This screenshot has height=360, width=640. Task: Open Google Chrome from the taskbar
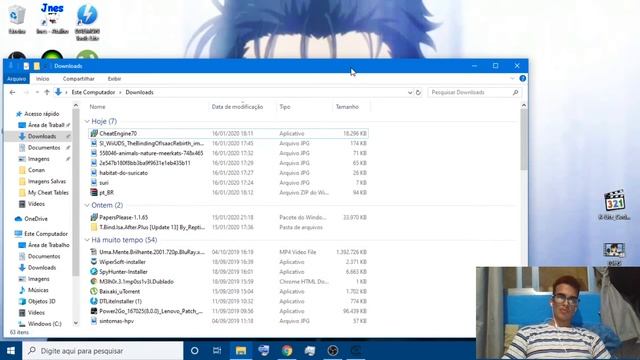(287, 351)
